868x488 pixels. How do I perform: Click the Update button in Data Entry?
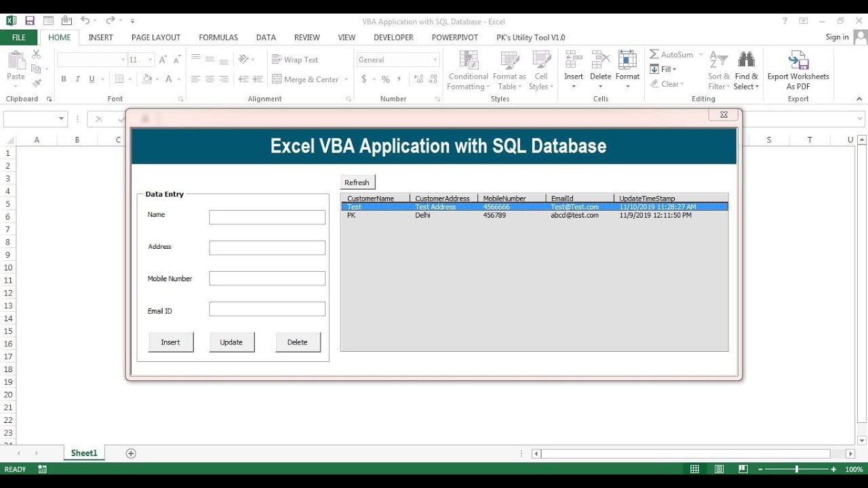[x=232, y=342]
